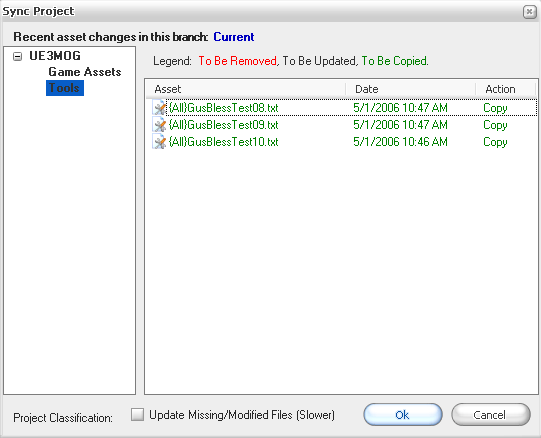Screen dimensions: 541x438
Task: Select the {All}GusBlessTest10.txt asset name
Action: tap(223, 142)
